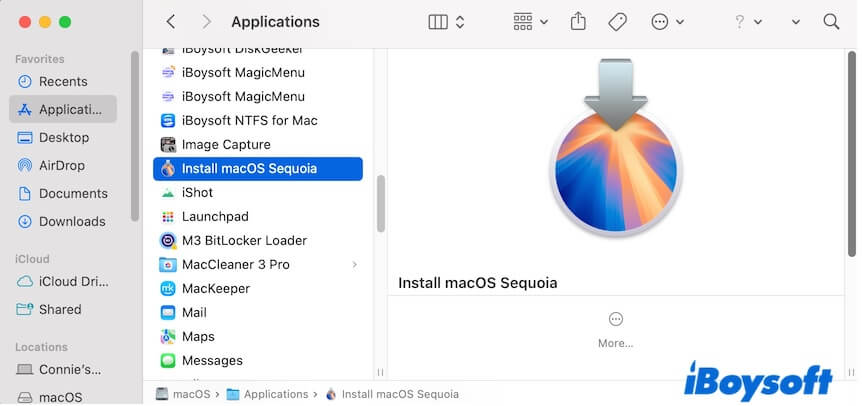862x406 pixels.
Task: Select Downloads in the sidebar
Action: pos(71,221)
